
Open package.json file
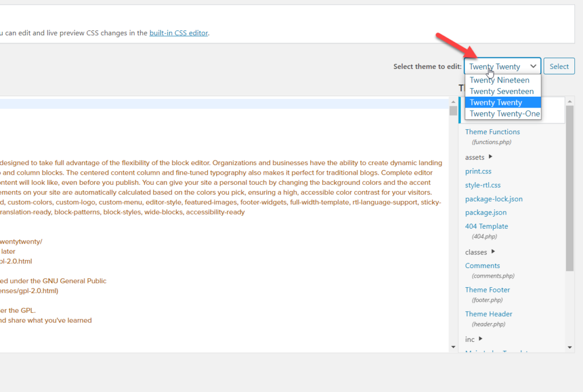click(x=486, y=213)
